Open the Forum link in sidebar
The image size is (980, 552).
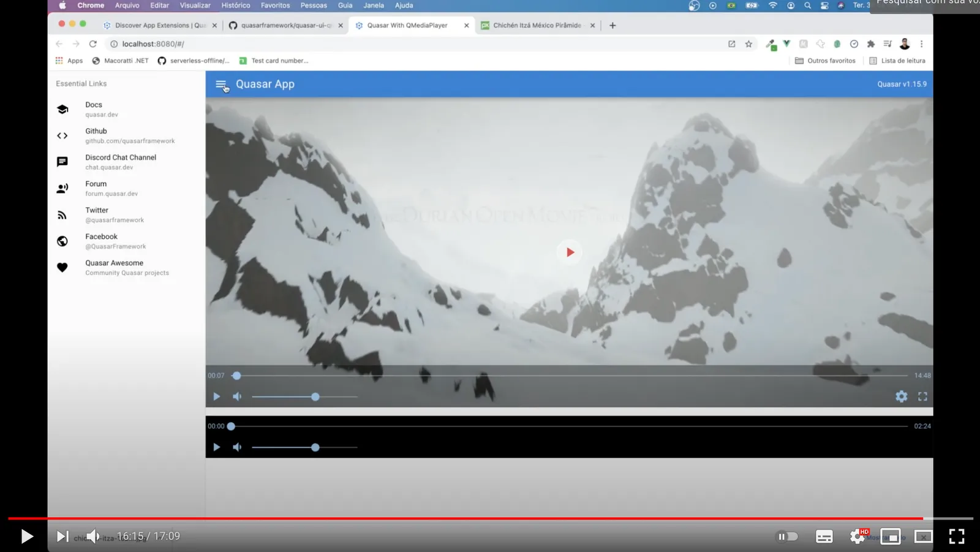(x=126, y=188)
